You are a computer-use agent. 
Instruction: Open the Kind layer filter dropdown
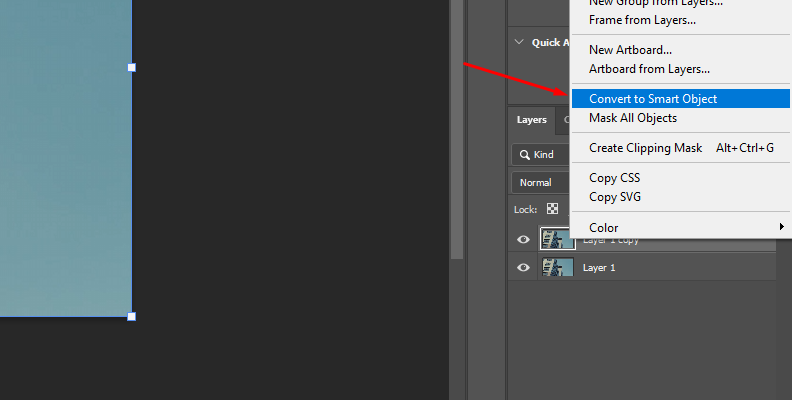[x=540, y=155]
